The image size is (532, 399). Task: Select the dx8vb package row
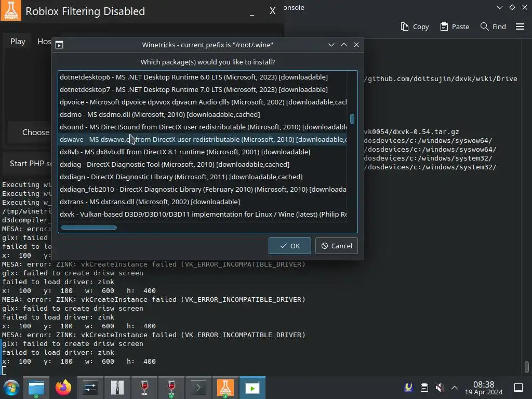click(203, 152)
